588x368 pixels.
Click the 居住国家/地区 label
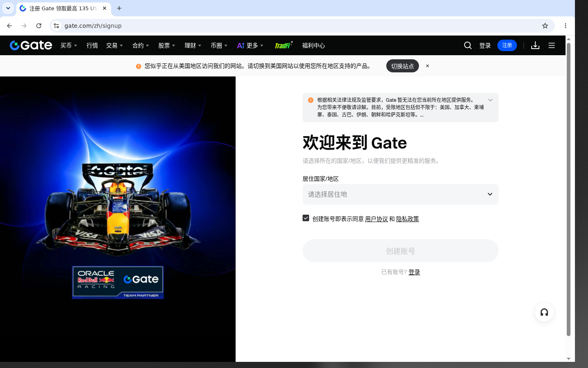click(321, 179)
